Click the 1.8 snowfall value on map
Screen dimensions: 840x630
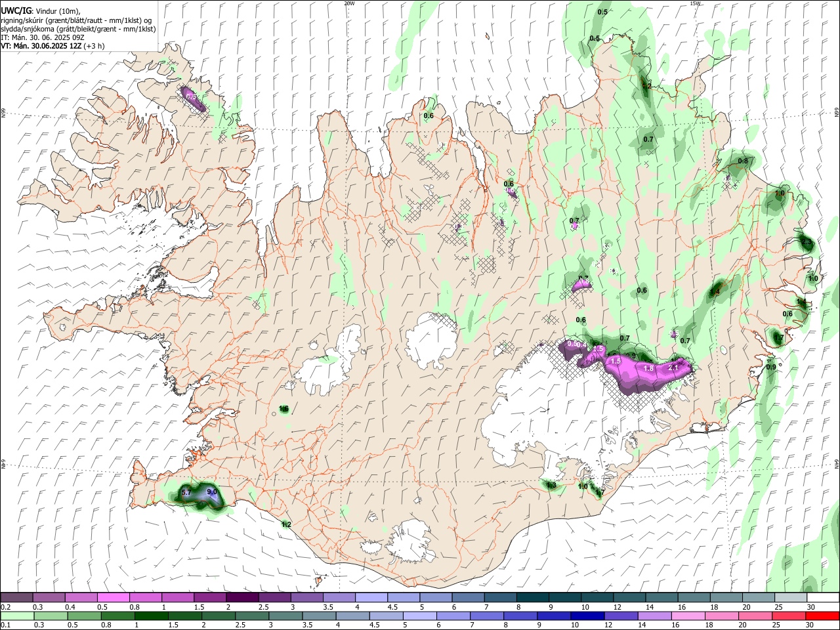click(x=648, y=369)
